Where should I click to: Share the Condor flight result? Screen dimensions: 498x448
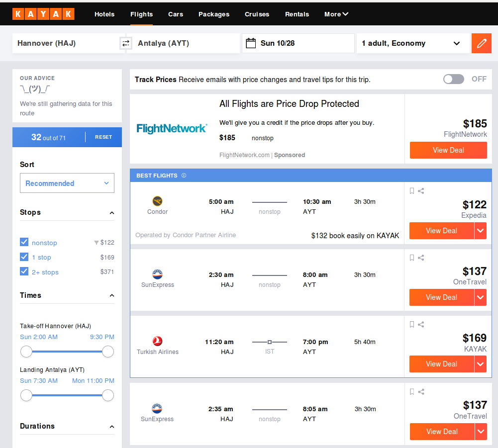[x=421, y=191]
